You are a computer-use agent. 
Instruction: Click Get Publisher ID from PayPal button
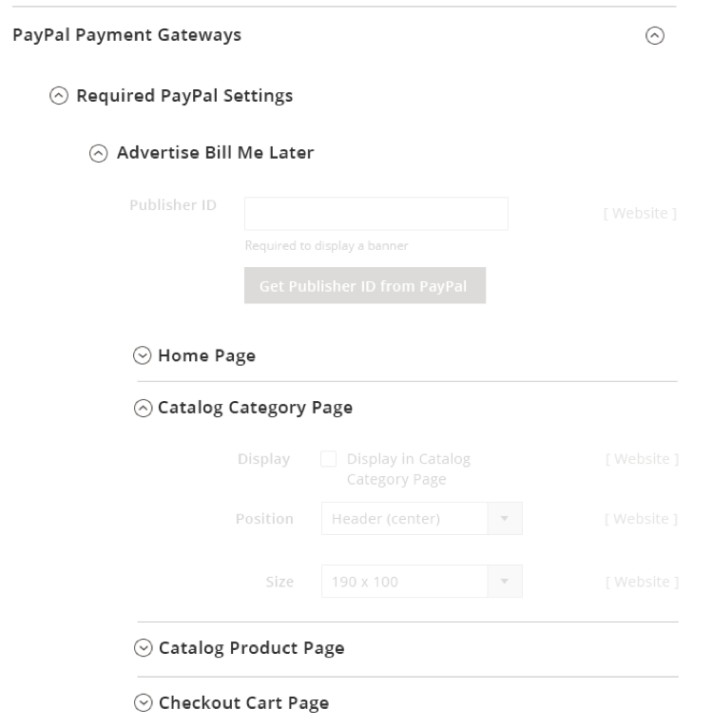point(364,286)
